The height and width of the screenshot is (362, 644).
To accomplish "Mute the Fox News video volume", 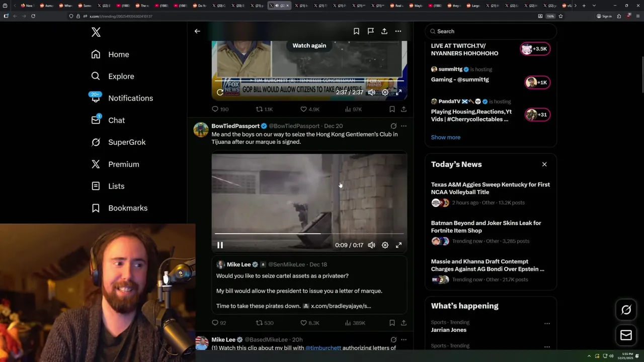I will tap(371, 93).
